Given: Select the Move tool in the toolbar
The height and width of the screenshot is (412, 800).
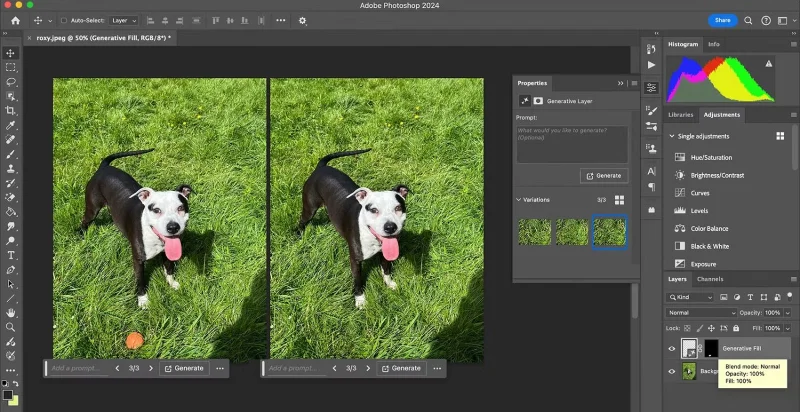Looking at the screenshot, I should (x=10, y=53).
